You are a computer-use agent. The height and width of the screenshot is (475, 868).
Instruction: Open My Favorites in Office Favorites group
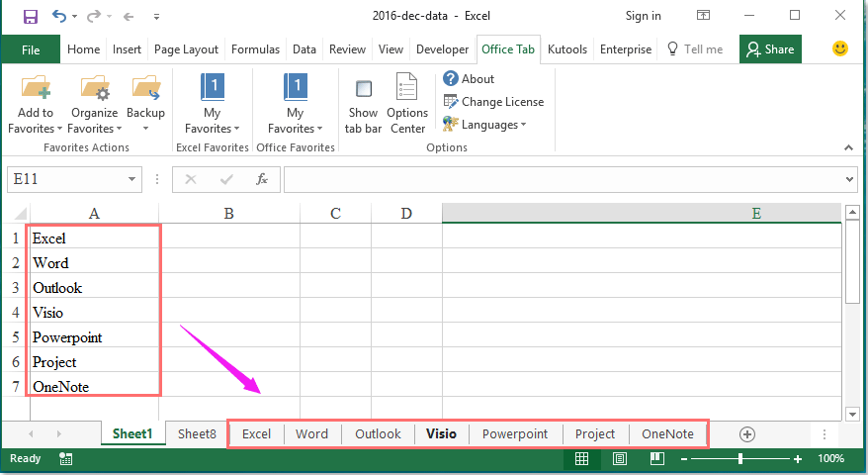click(x=295, y=104)
